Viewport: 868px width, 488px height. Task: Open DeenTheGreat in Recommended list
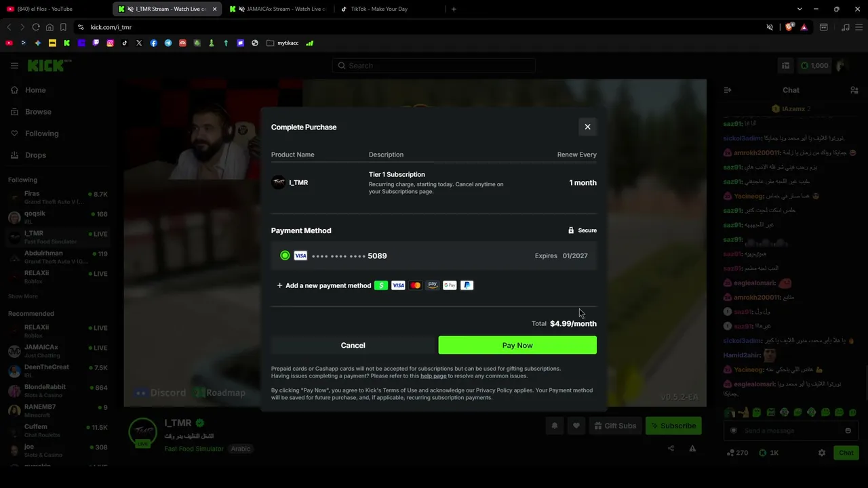tap(57, 371)
